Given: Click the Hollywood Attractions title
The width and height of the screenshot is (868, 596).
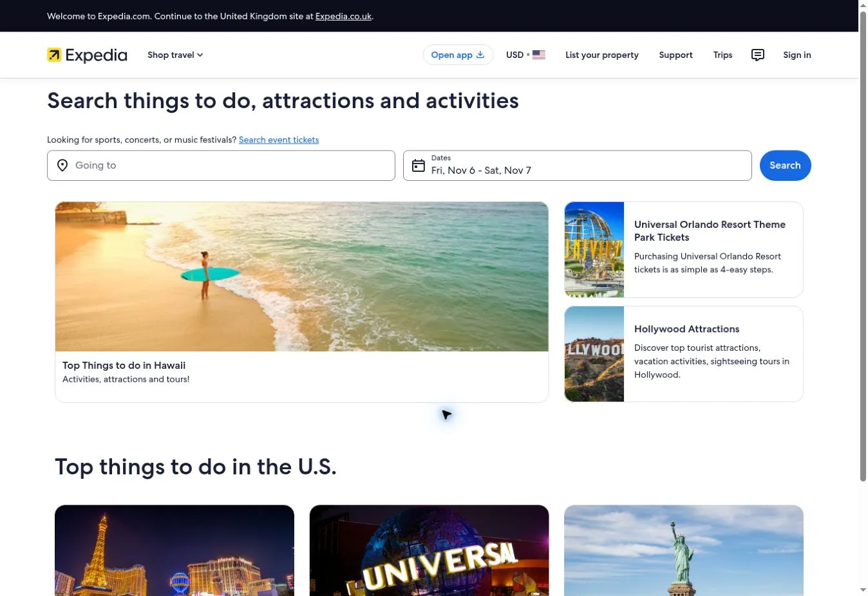Looking at the screenshot, I should [x=686, y=329].
